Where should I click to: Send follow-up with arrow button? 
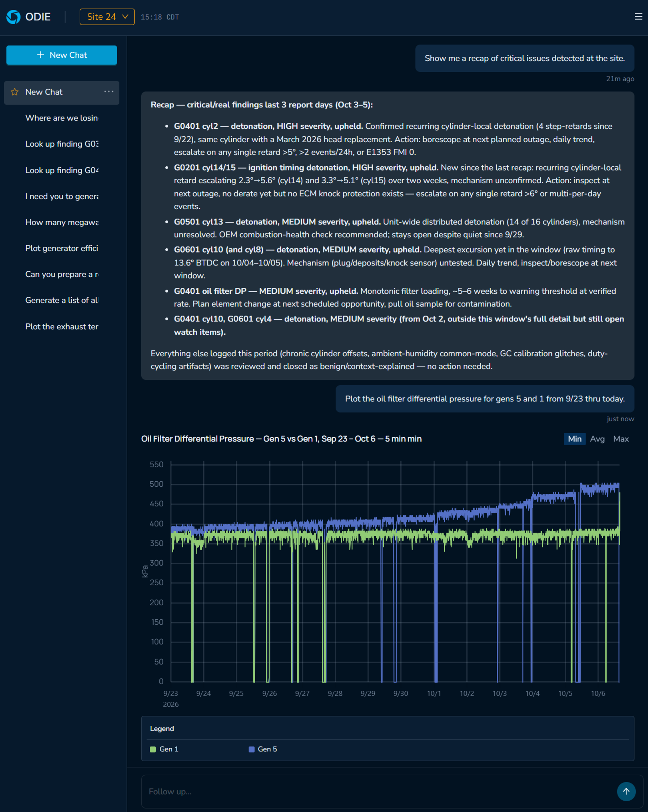point(626,791)
